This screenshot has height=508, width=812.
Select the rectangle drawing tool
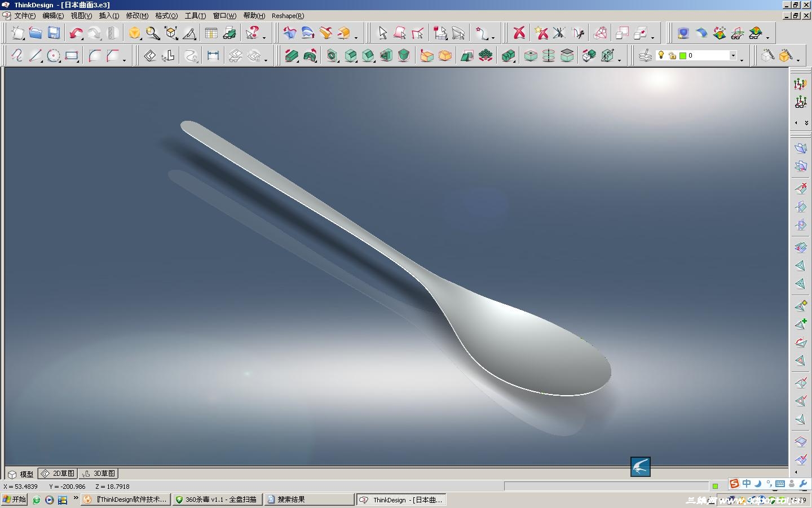(72, 56)
